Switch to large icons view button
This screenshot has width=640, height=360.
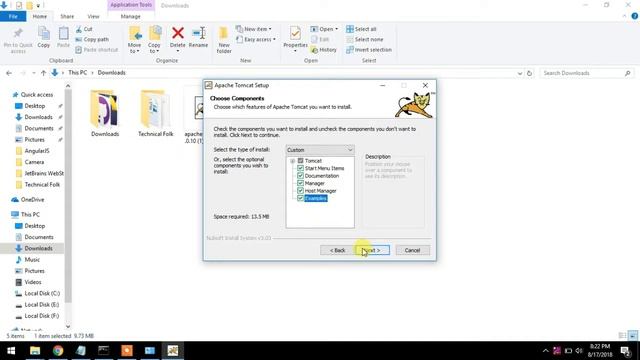coord(633,336)
